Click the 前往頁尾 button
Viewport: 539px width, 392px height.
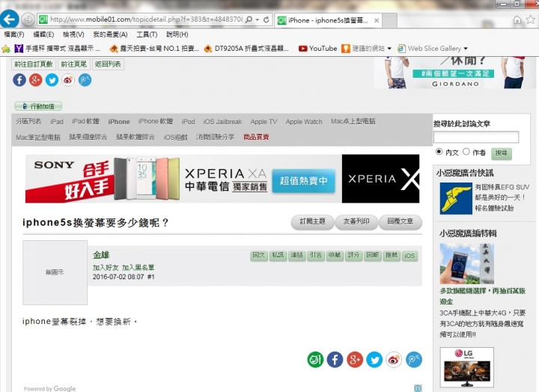click(74, 64)
